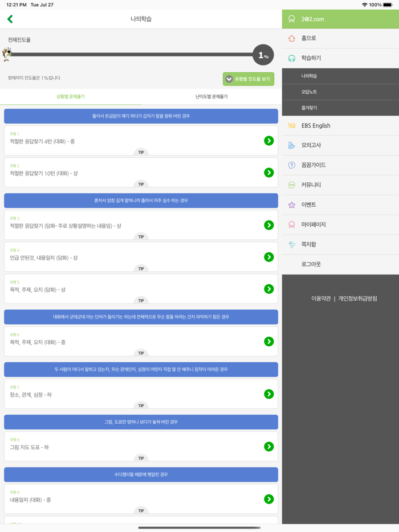The image size is (399, 532).
Task: Select 로그아웃 menu item
Action: point(340,264)
